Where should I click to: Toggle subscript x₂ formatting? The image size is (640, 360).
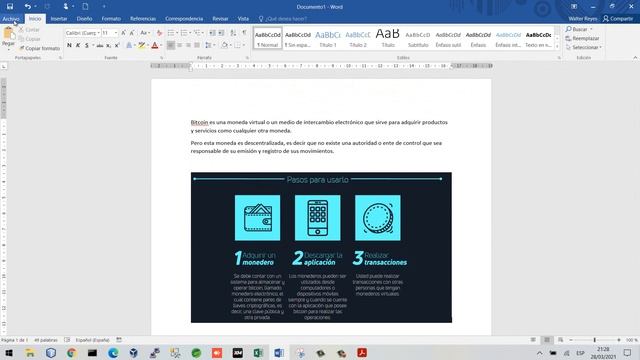click(x=109, y=45)
